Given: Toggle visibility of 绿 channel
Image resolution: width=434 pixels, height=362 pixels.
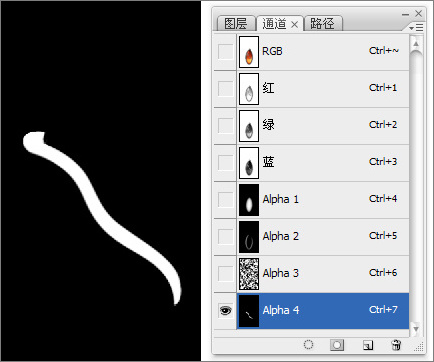Looking at the screenshot, I should click(225, 126).
